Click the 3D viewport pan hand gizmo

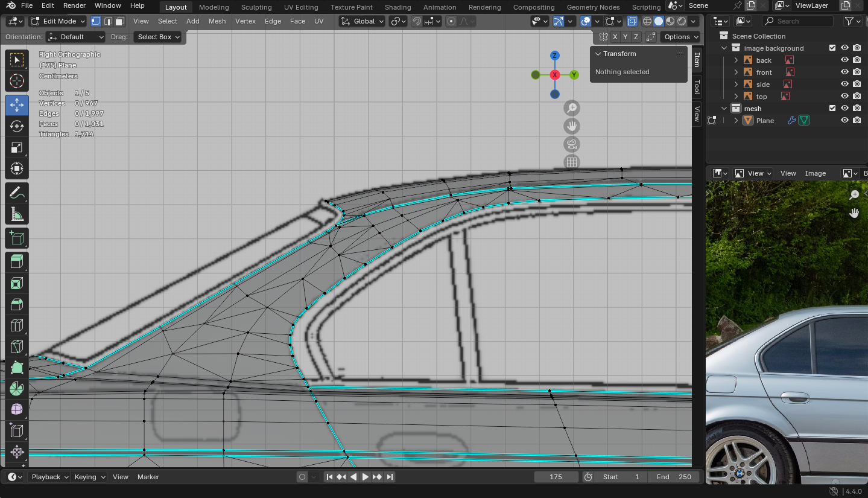click(x=572, y=126)
